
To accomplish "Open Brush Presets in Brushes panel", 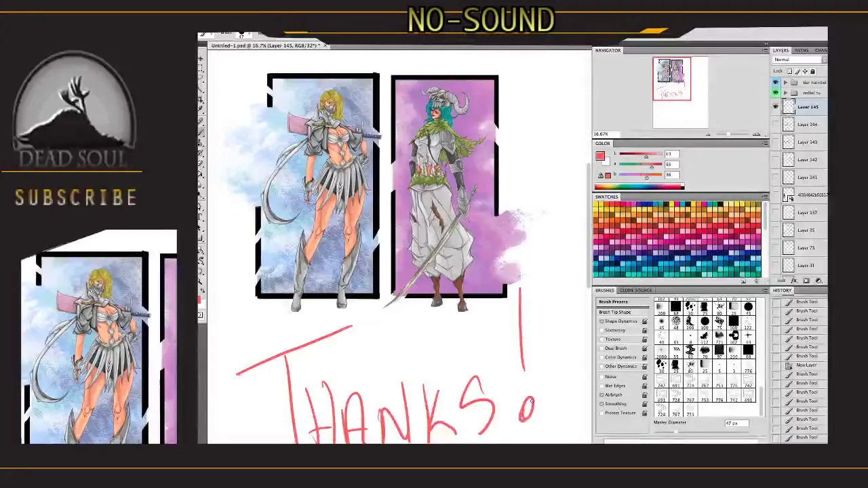I will tap(613, 302).
